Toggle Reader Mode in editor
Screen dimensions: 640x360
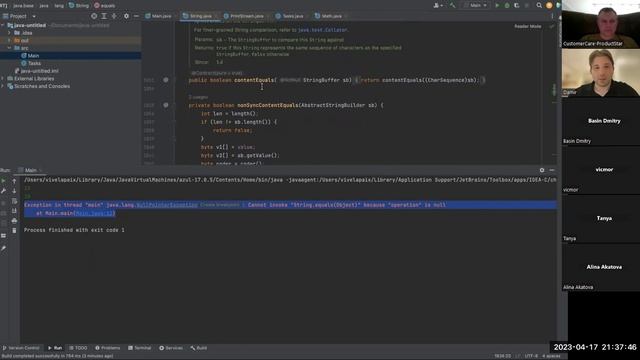pos(527,26)
